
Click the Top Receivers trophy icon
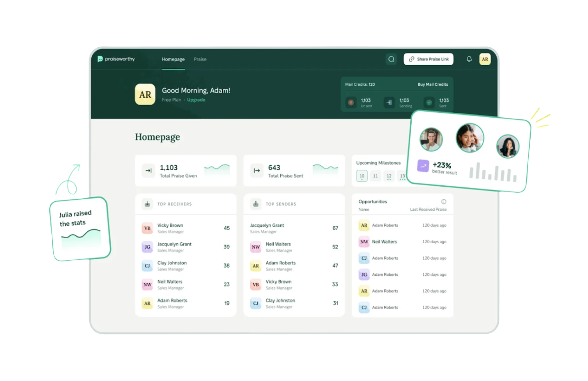pos(147,204)
